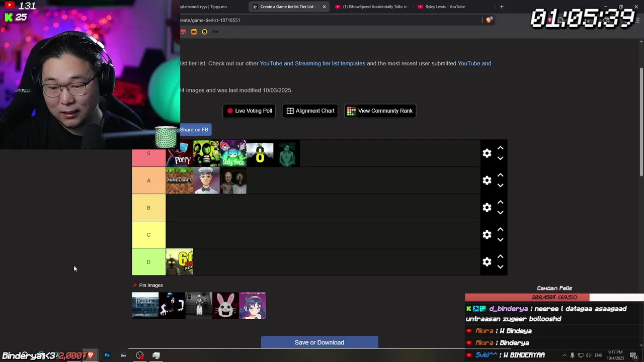Open the orange HD bookmark icon
Image resolution: width=644 pixels, height=362 pixels.
194,32
